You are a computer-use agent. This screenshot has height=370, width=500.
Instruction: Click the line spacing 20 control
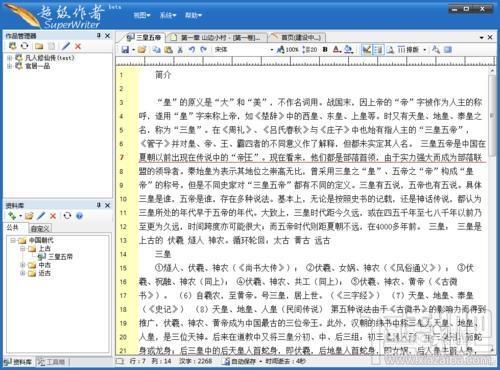coord(310,50)
